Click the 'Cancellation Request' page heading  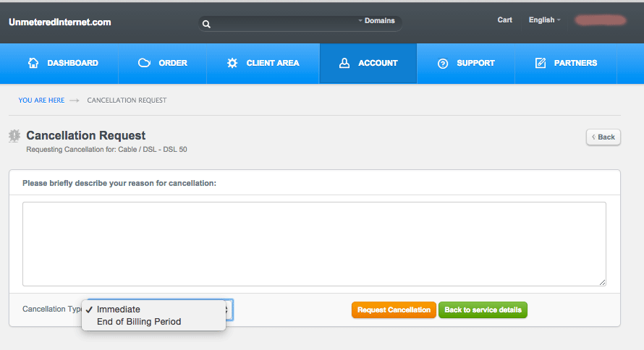86,135
